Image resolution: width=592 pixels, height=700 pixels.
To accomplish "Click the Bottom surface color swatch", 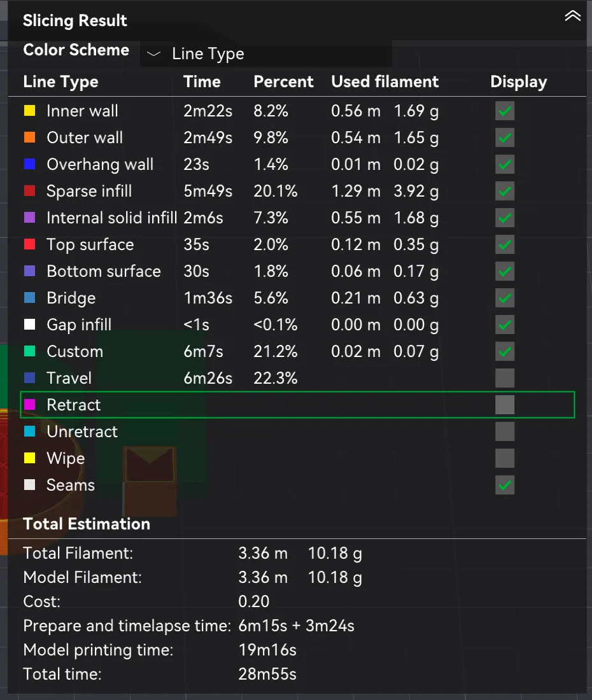I will pyautogui.click(x=29, y=271).
